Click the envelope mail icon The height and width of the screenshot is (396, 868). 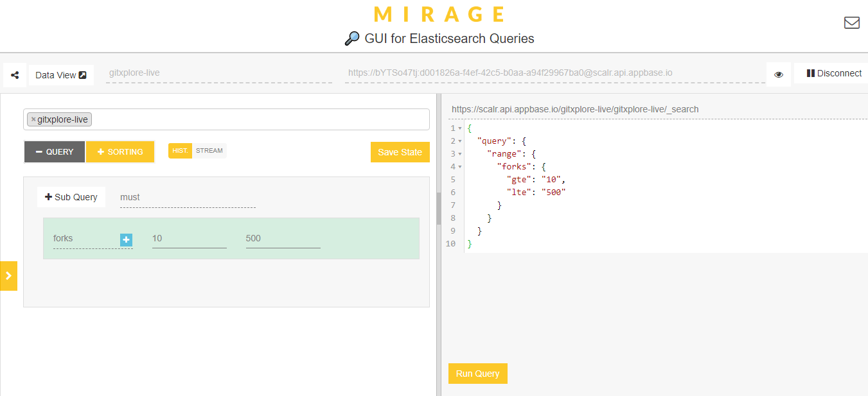coord(851,23)
